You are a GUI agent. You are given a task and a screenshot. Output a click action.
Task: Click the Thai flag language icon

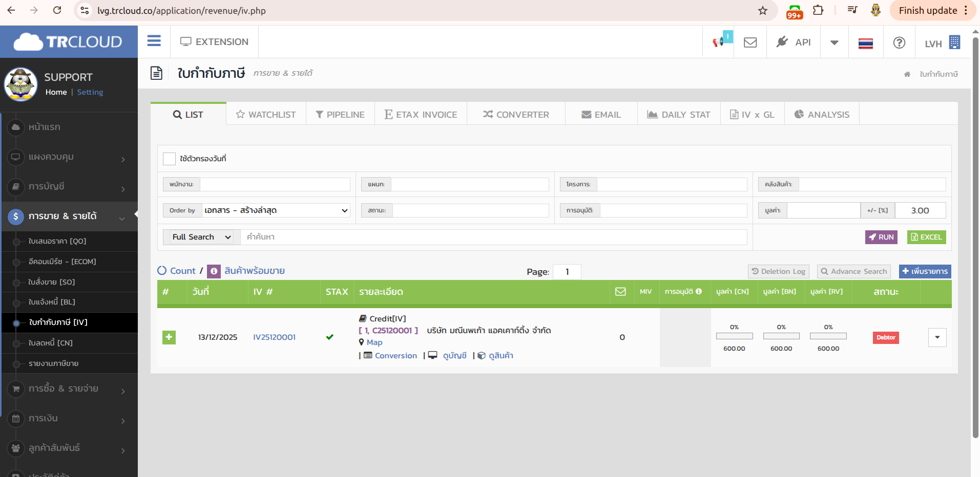pyautogui.click(x=865, y=43)
